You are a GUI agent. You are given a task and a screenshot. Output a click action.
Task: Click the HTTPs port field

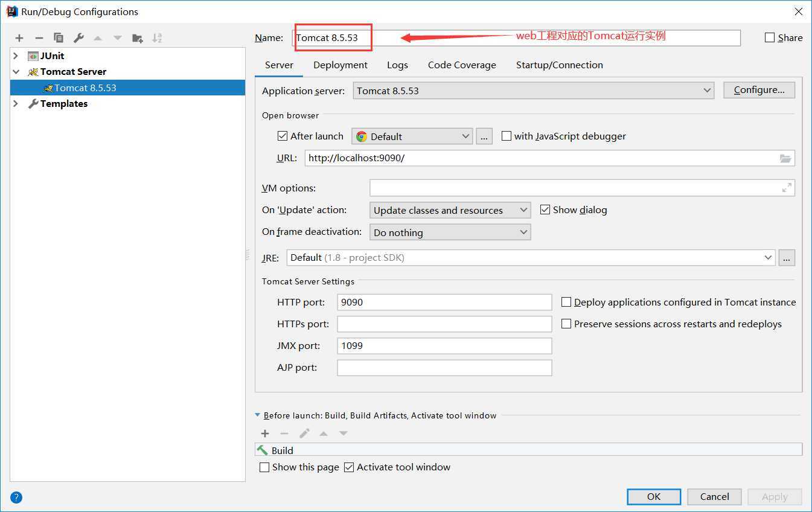coord(444,324)
